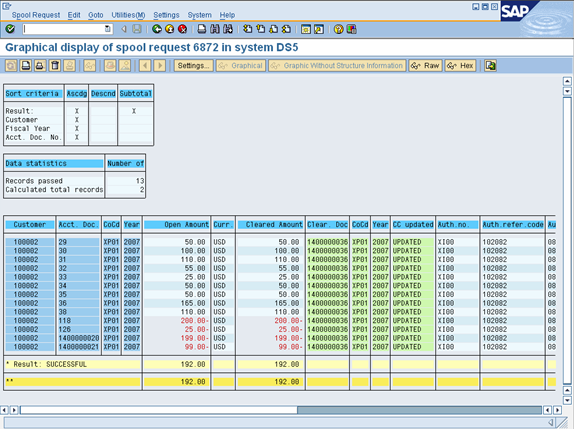
Task: Click the Find binoculars icon
Action: pyautogui.click(x=215, y=29)
